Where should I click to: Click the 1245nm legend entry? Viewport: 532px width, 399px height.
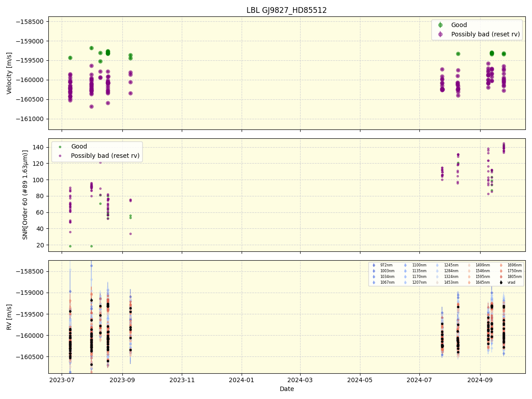click(x=447, y=265)
